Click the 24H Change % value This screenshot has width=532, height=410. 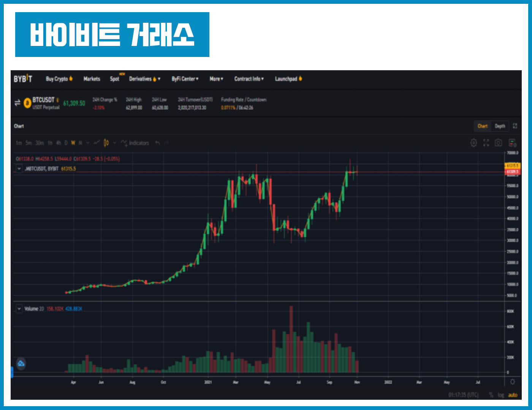[99, 108]
